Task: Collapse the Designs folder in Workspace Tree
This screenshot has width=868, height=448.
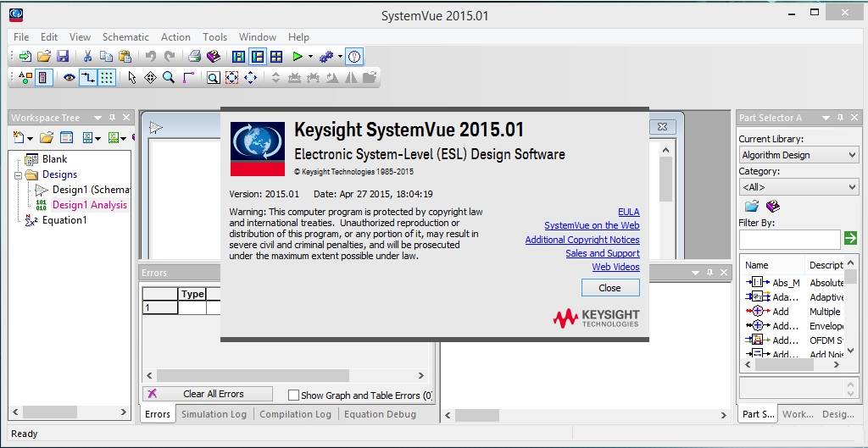Action: [x=18, y=174]
